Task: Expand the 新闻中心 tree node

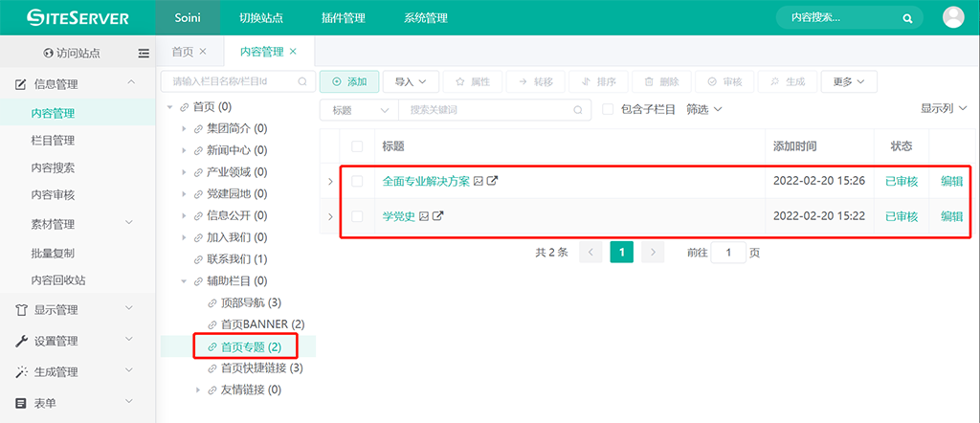Action: (x=184, y=150)
